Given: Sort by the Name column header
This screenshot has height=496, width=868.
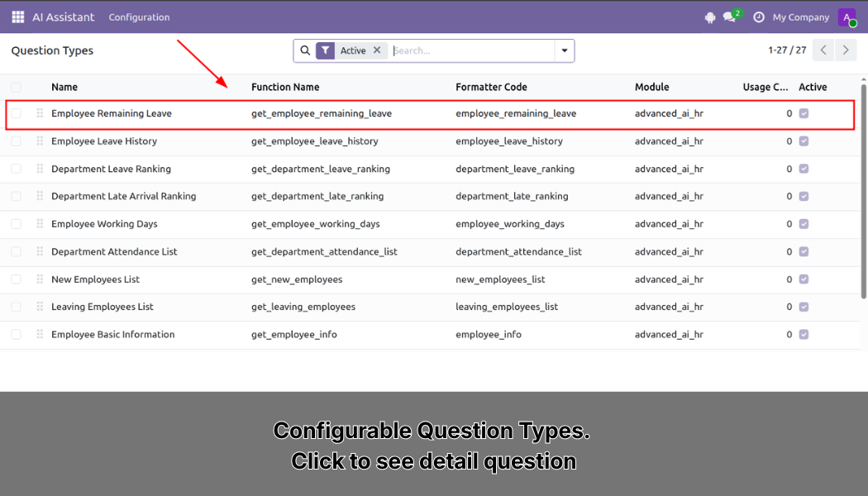Looking at the screenshot, I should (64, 87).
